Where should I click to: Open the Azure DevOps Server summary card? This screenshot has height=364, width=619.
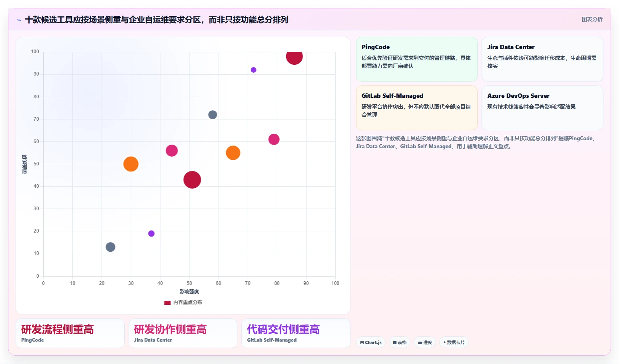coord(542,108)
